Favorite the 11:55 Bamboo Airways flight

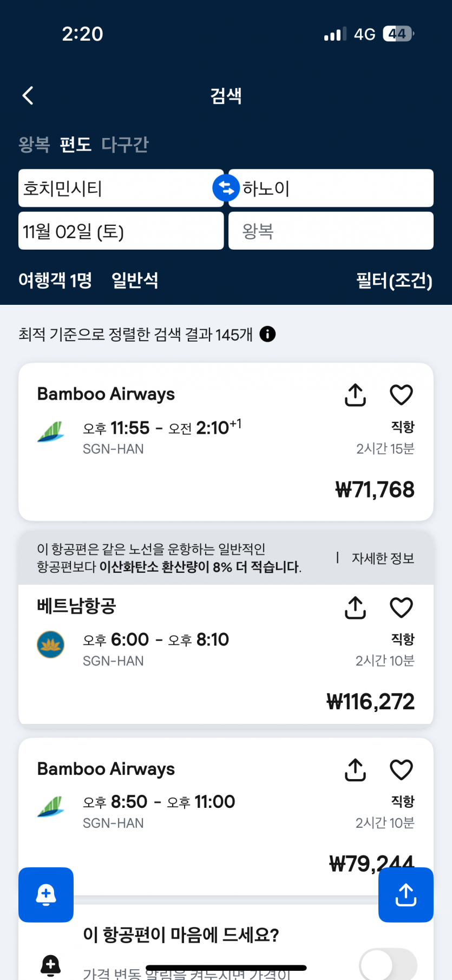pos(401,395)
